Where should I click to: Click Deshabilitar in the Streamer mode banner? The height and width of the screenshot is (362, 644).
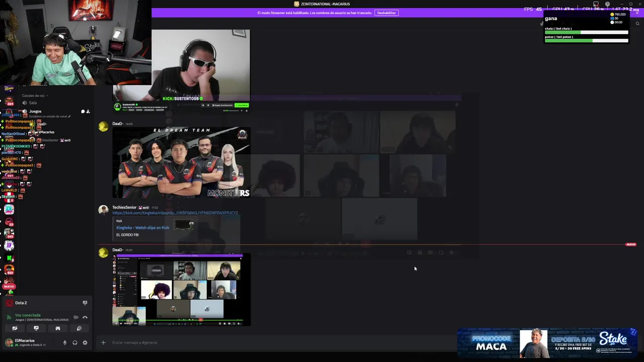pos(386,13)
